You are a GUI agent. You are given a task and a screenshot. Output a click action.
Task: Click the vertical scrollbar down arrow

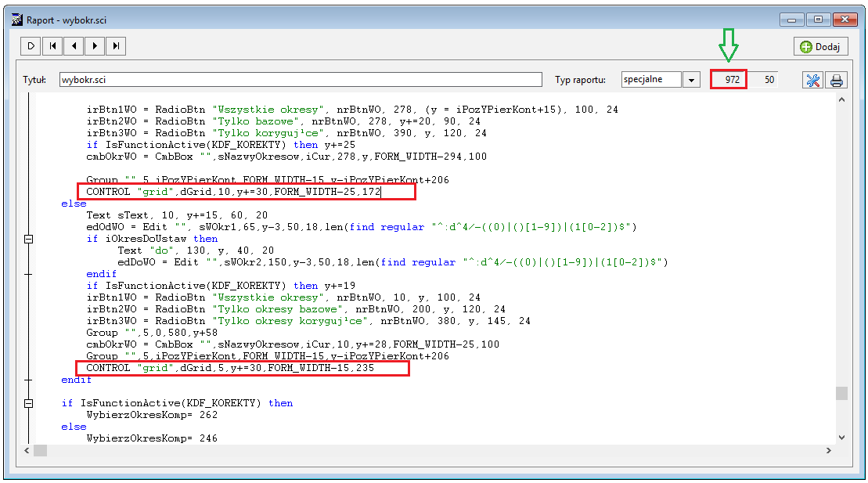pos(841,438)
